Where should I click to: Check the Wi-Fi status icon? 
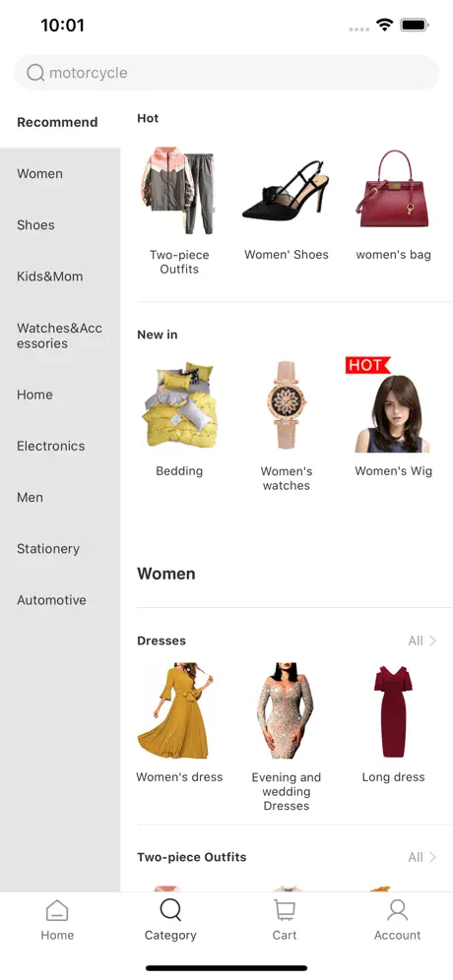coord(384,25)
